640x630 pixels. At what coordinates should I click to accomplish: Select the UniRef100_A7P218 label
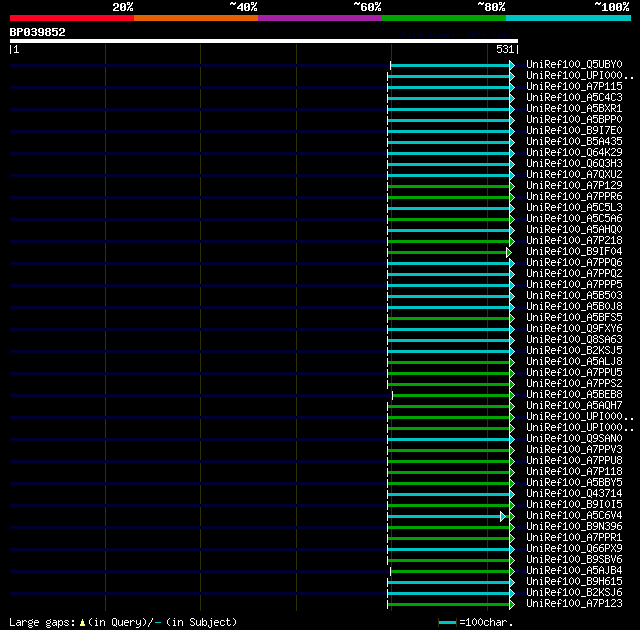click(x=574, y=241)
